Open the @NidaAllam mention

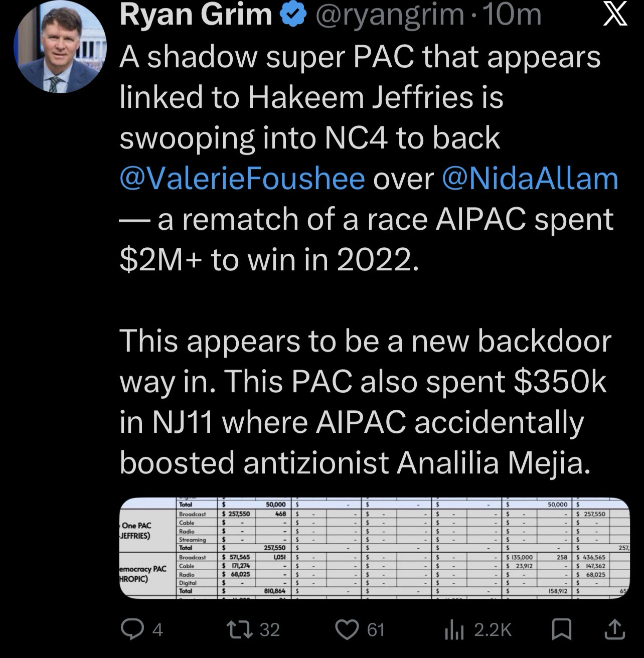(x=530, y=178)
